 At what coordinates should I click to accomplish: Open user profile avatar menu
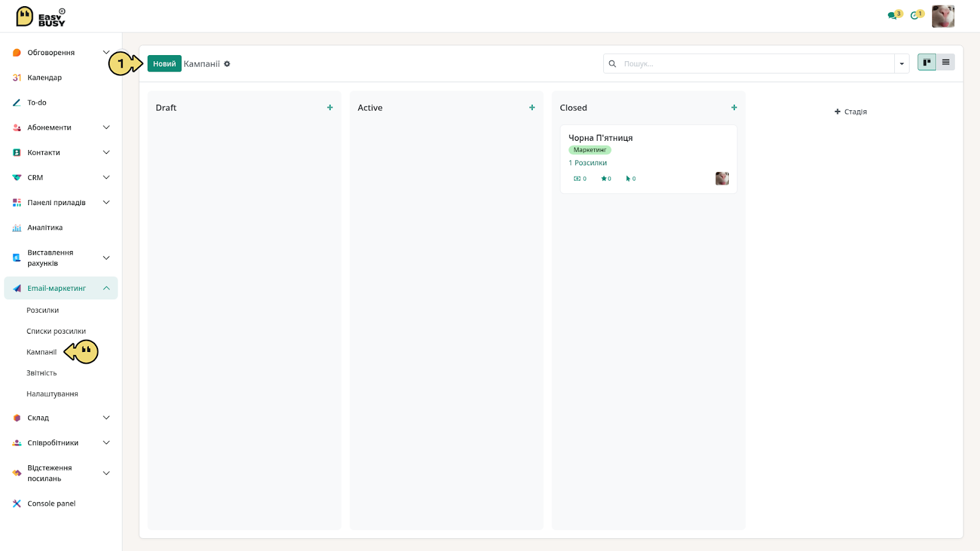pyautogui.click(x=943, y=17)
